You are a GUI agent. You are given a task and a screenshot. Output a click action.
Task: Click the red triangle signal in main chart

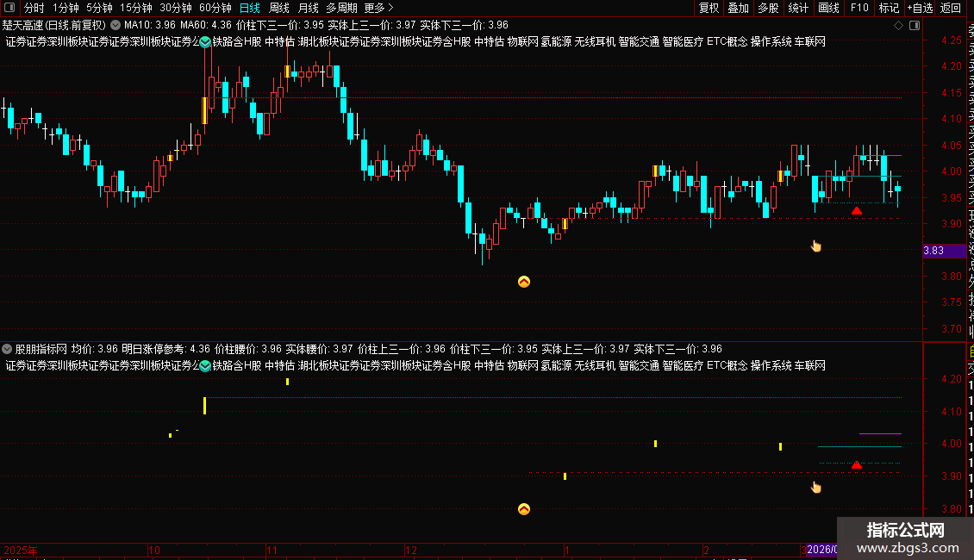point(857,211)
